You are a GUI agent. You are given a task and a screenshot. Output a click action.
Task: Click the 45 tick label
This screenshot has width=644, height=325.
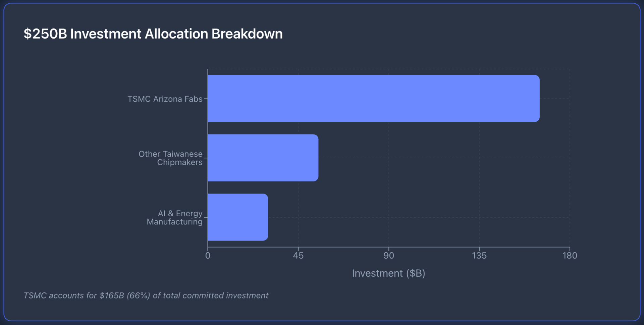coord(298,256)
